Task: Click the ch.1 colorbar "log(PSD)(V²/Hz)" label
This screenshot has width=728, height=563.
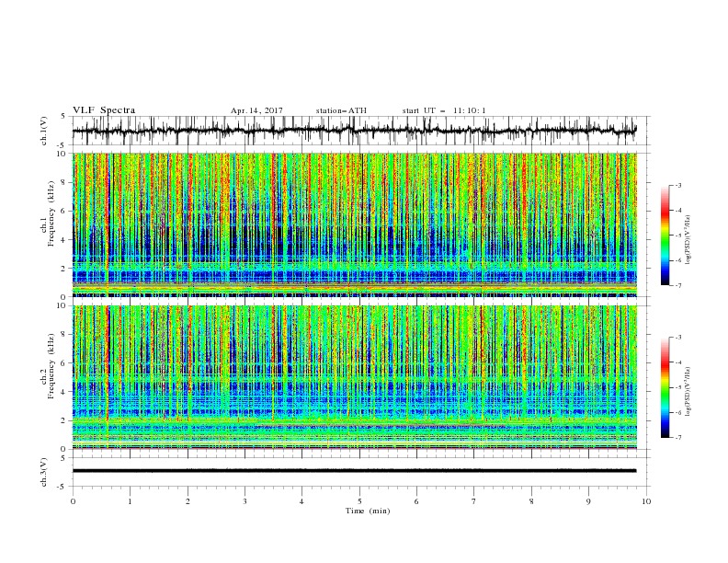Action: [688, 240]
